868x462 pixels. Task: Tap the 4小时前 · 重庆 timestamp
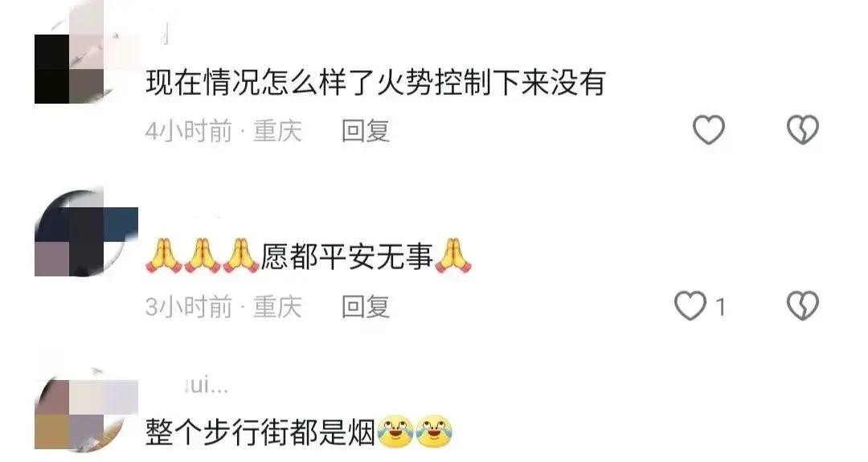pyautogui.click(x=223, y=131)
